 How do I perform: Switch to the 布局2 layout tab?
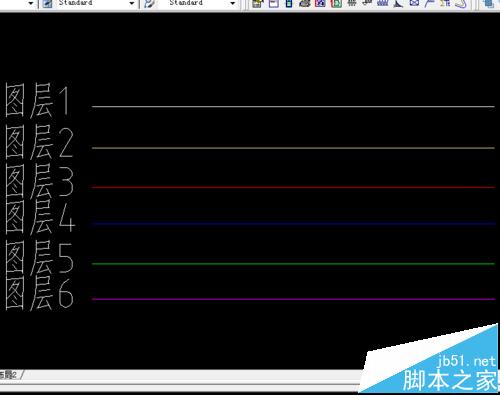[x=8, y=375]
